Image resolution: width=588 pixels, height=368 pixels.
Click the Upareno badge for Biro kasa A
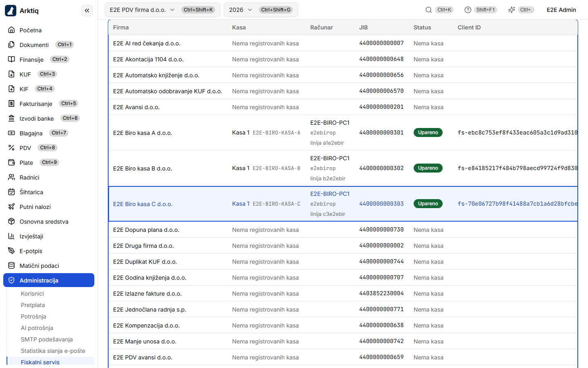point(428,132)
